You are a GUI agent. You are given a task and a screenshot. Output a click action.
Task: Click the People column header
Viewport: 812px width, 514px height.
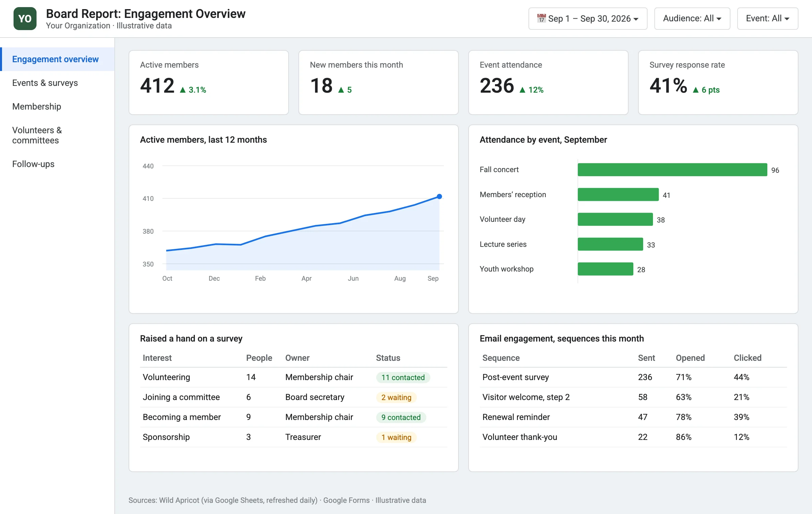click(259, 358)
